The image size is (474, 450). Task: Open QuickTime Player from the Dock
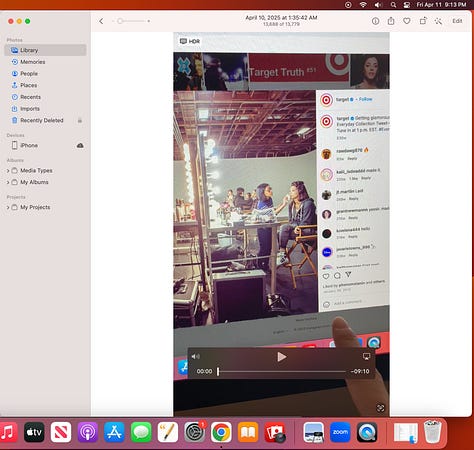(x=367, y=432)
